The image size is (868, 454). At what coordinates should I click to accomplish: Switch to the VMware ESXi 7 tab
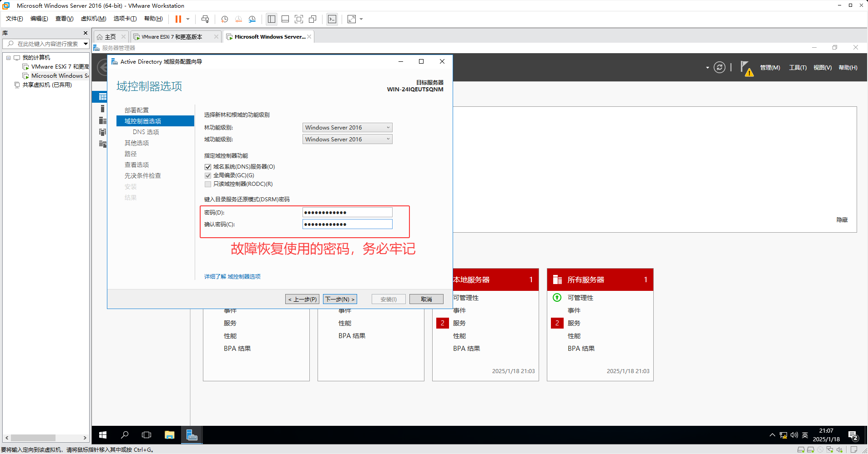pos(172,37)
